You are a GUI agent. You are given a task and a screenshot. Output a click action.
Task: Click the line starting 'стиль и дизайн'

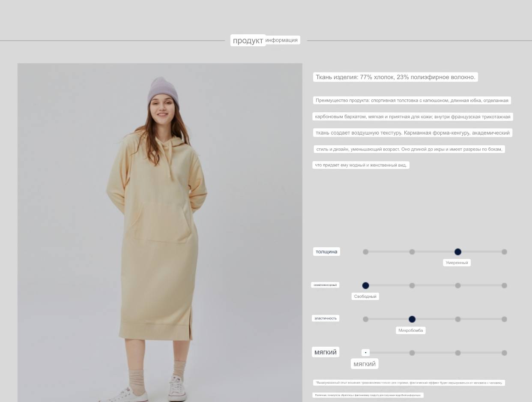point(409,149)
